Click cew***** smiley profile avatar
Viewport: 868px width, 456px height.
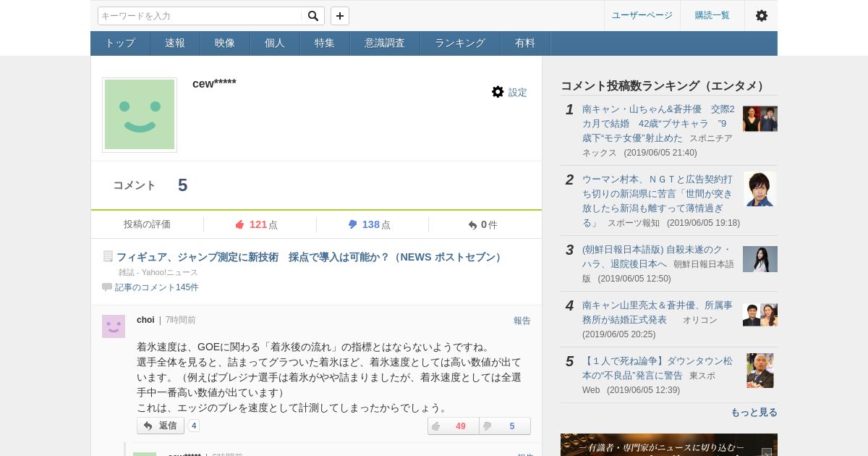[140, 114]
